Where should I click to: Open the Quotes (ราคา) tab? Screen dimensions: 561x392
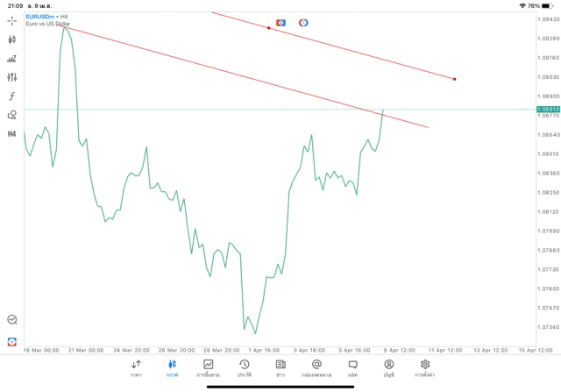[136, 368]
